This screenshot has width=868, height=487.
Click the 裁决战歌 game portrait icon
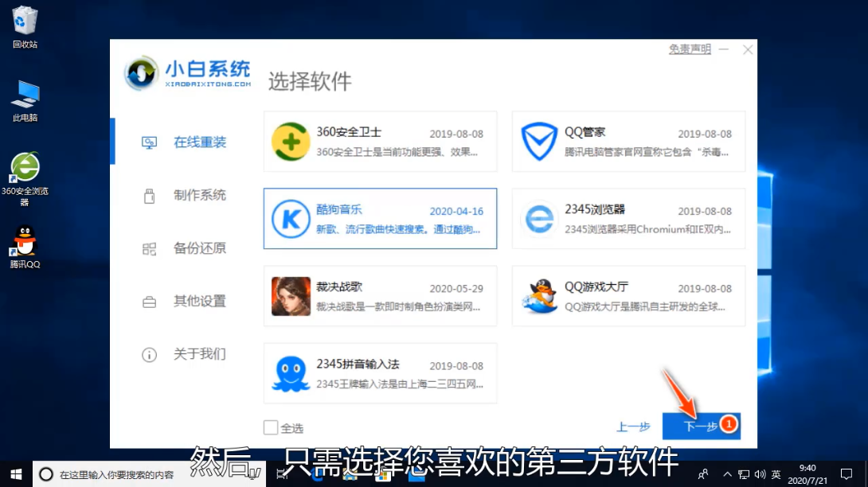pyautogui.click(x=291, y=296)
